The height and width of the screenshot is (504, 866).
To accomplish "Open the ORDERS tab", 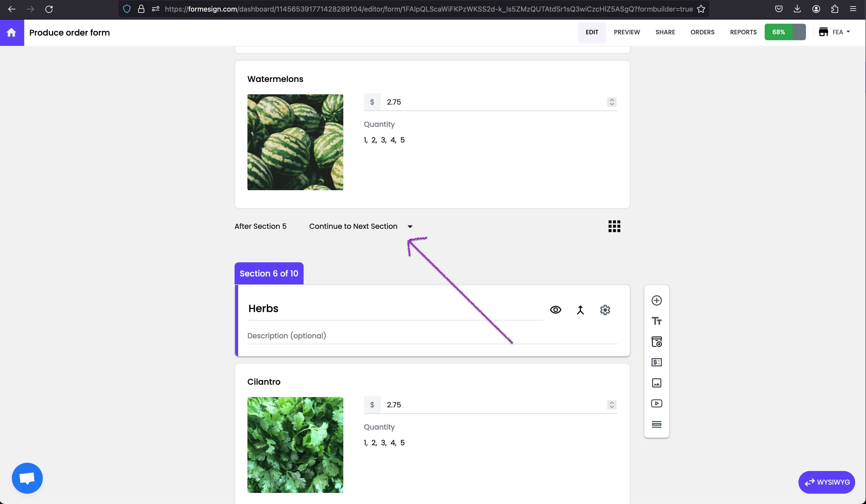I will pos(702,32).
